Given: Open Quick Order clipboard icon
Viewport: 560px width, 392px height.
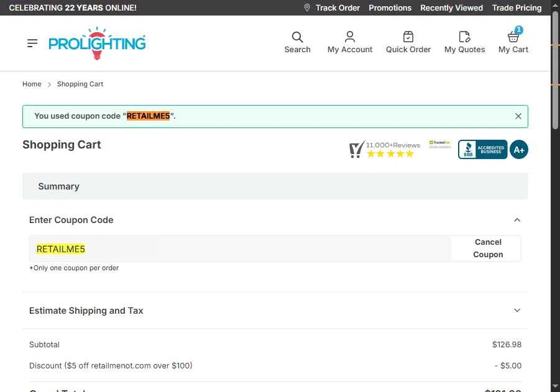Looking at the screenshot, I should point(408,37).
